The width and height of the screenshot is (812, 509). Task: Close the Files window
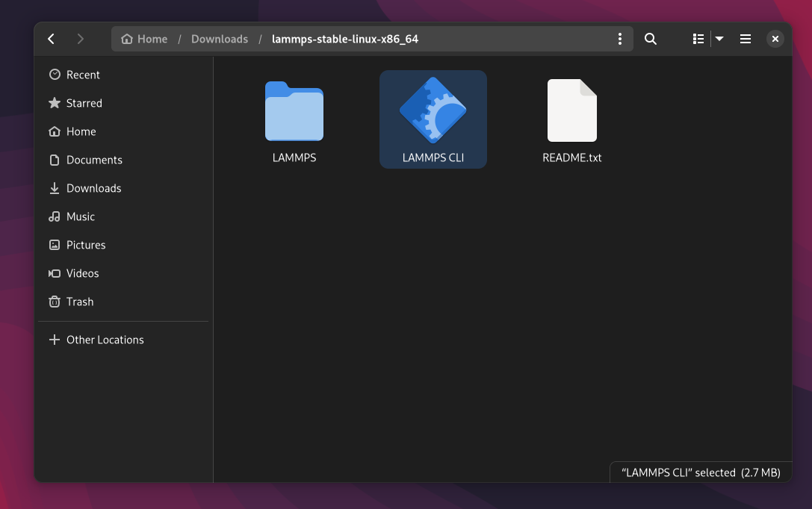point(775,39)
